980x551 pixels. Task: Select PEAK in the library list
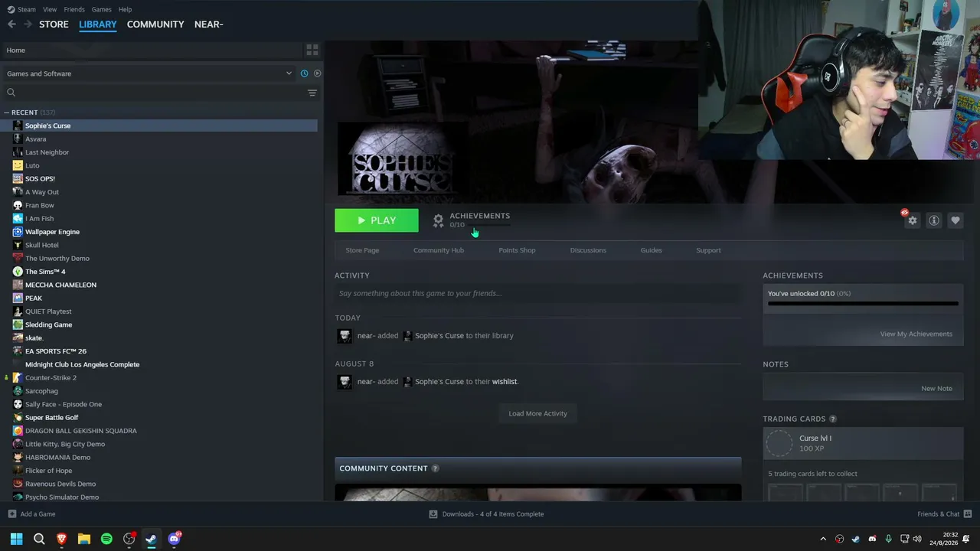[34, 298]
